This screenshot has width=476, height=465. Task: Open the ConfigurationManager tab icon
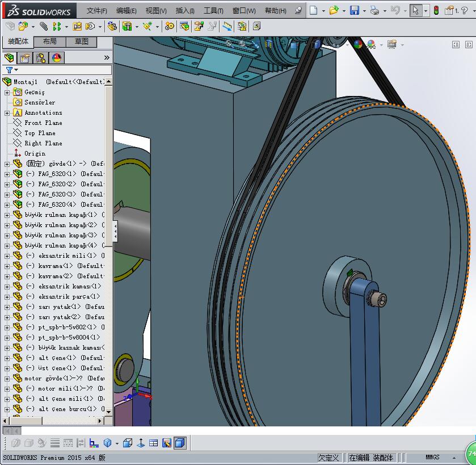point(41,58)
